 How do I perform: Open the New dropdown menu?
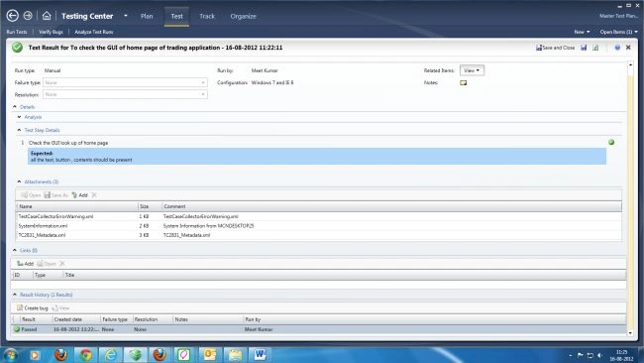click(582, 32)
